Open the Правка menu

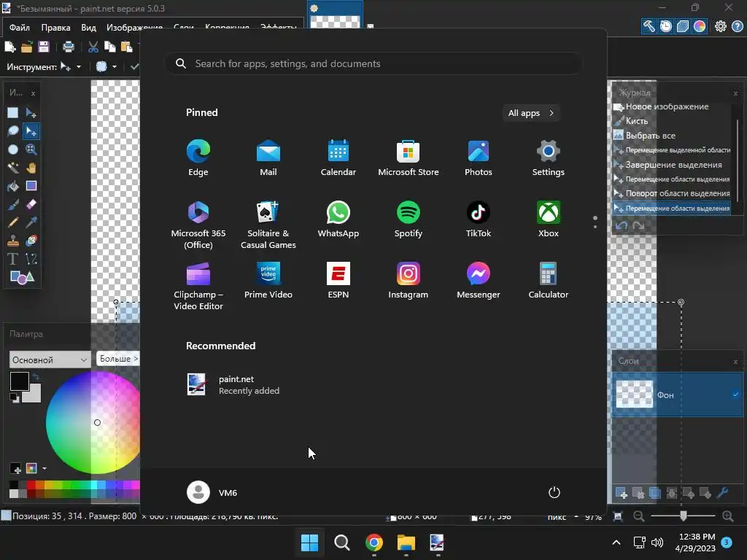pos(55,28)
